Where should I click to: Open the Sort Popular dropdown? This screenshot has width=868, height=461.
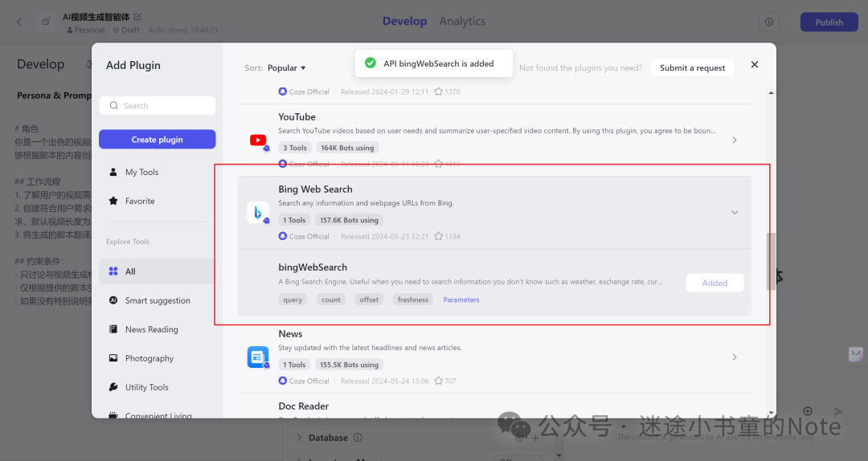(287, 68)
